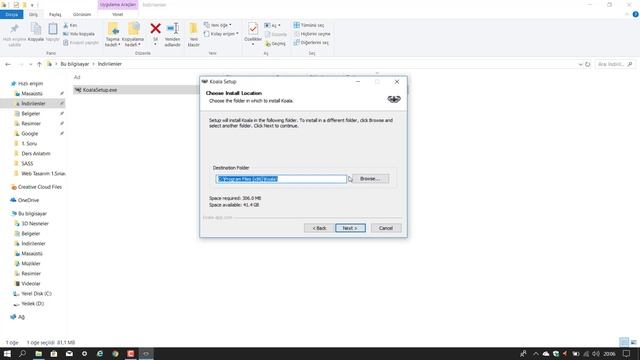Switch to the Giriş ribbon tab
640x360 pixels.
[33, 14]
